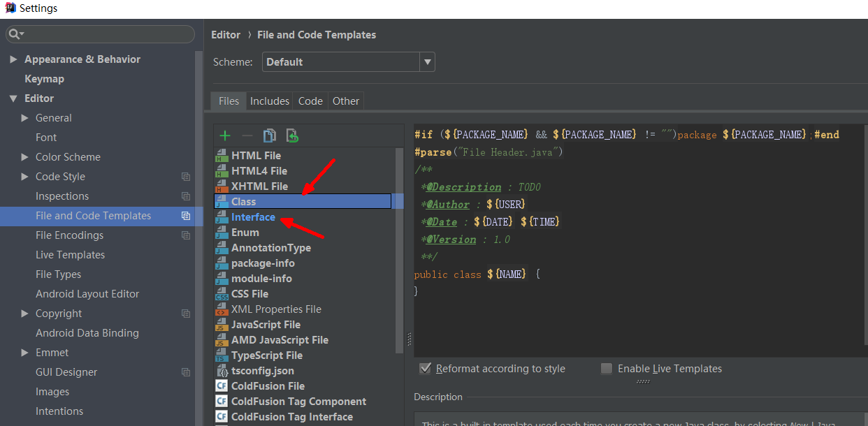Open the File Types settings page

tap(58, 274)
